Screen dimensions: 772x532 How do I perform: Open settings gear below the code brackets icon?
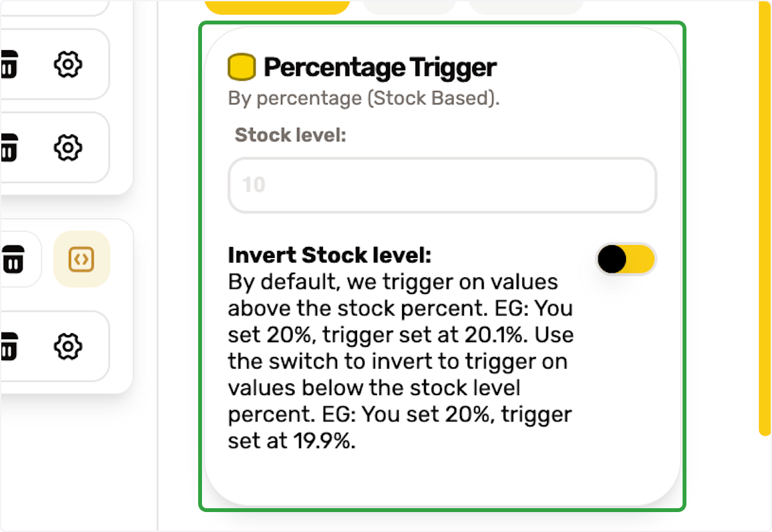[x=68, y=346]
